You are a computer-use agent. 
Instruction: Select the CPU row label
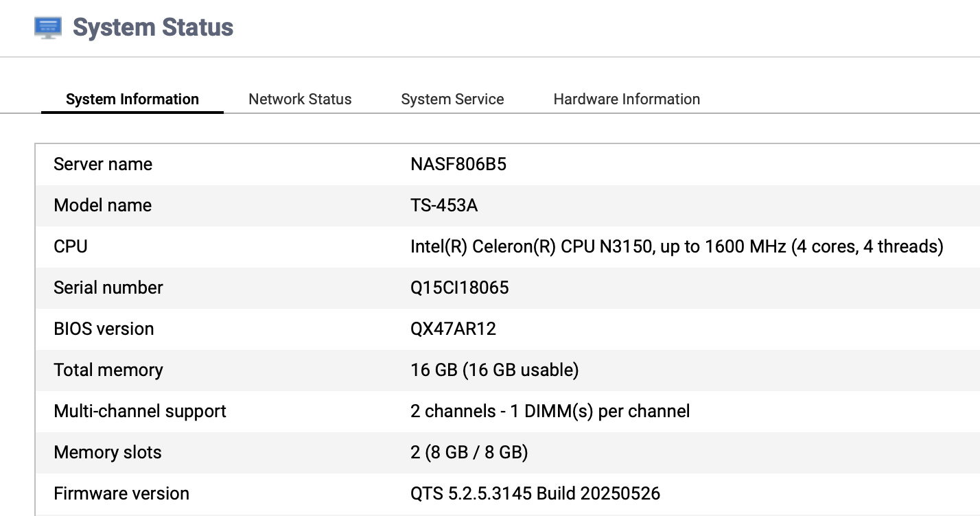point(71,247)
